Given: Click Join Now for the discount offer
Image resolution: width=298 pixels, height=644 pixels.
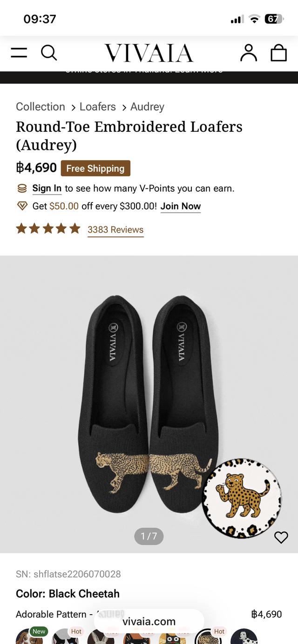Looking at the screenshot, I should coord(181,206).
